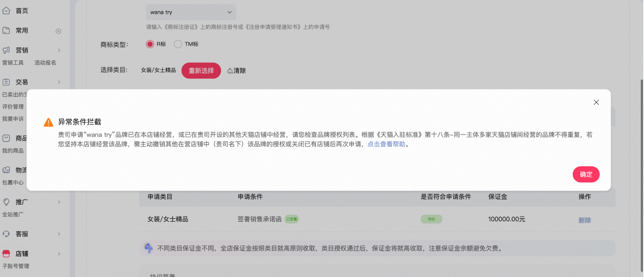Click the 已签署 tag beside 签署销售承诺函
This screenshot has width=644, height=277.
tap(292, 219)
